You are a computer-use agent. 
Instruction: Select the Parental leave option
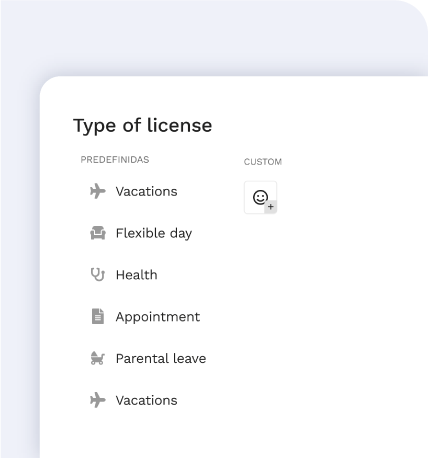(x=161, y=359)
